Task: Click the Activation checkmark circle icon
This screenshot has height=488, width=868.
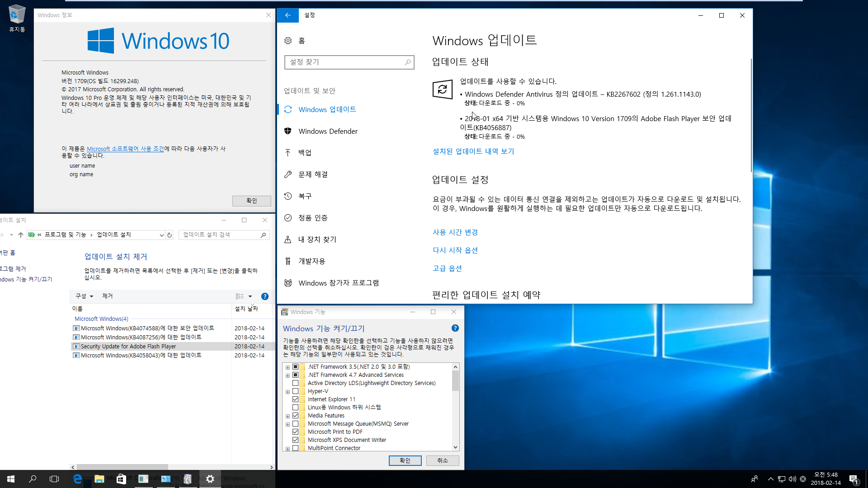Action: [x=288, y=218]
